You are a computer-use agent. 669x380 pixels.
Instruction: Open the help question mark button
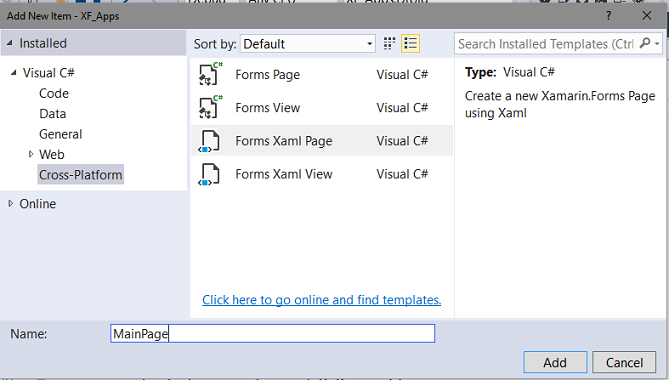608,16
